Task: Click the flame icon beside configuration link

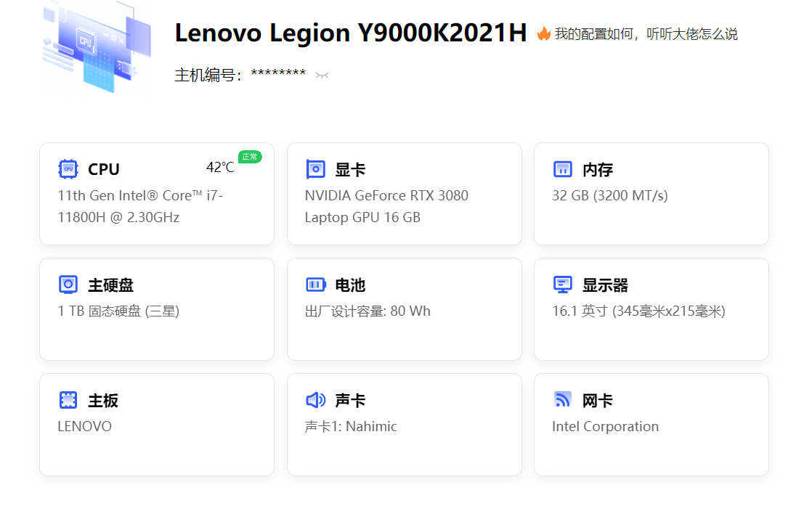Action: tap(544, 33)
